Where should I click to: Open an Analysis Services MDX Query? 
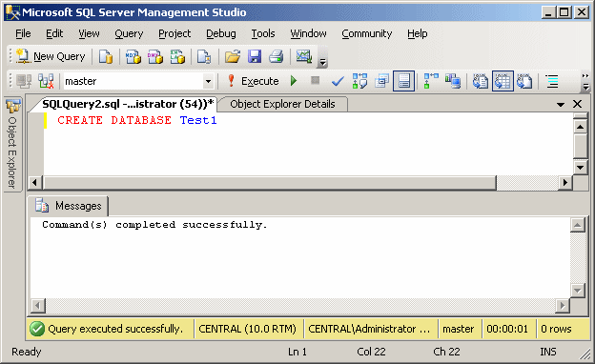pyautogui.click(x=133, y=56)
